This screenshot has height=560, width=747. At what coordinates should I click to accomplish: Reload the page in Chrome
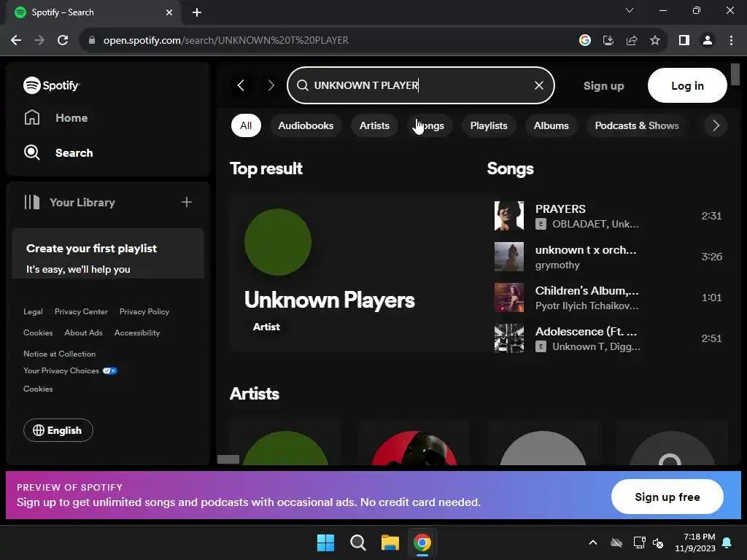click(63, 40)
